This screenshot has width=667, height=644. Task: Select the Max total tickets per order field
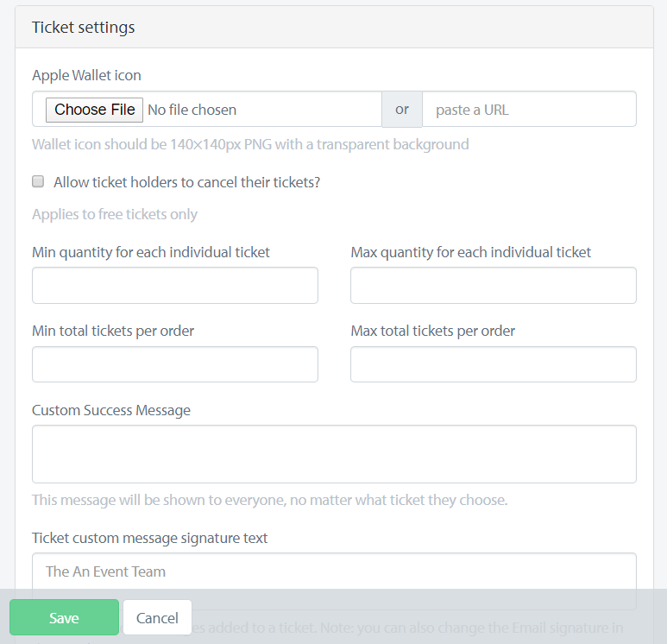click(x=494, y=364)
